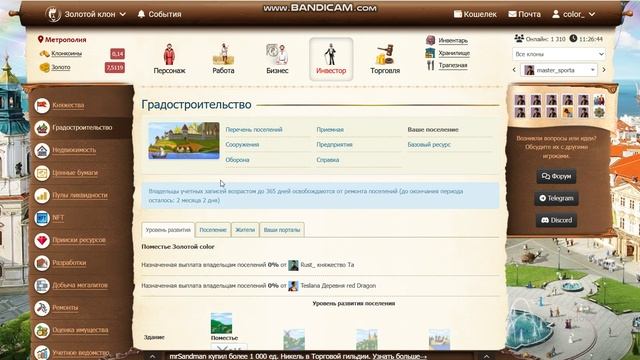
Task: Open Инвентарь link
Action: (x=453, y=40)
